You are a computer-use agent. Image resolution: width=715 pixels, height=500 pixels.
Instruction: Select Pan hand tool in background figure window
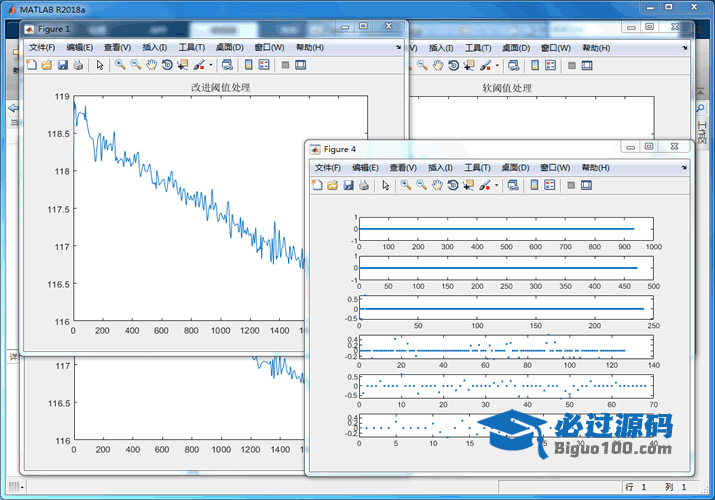point(438,66)
